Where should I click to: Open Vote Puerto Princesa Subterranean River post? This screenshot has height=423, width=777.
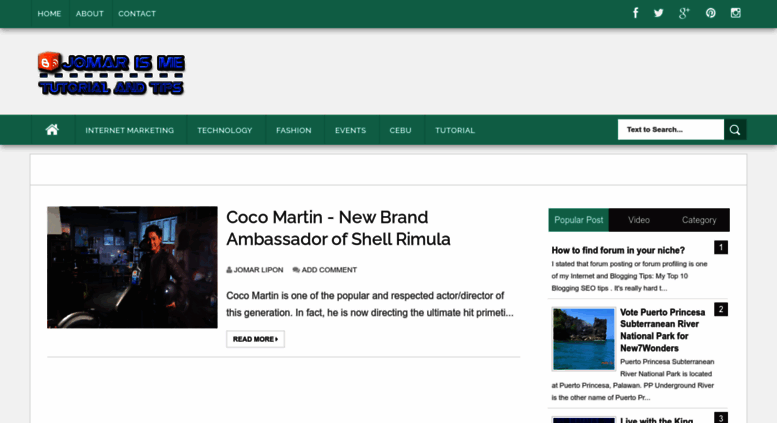663,330
